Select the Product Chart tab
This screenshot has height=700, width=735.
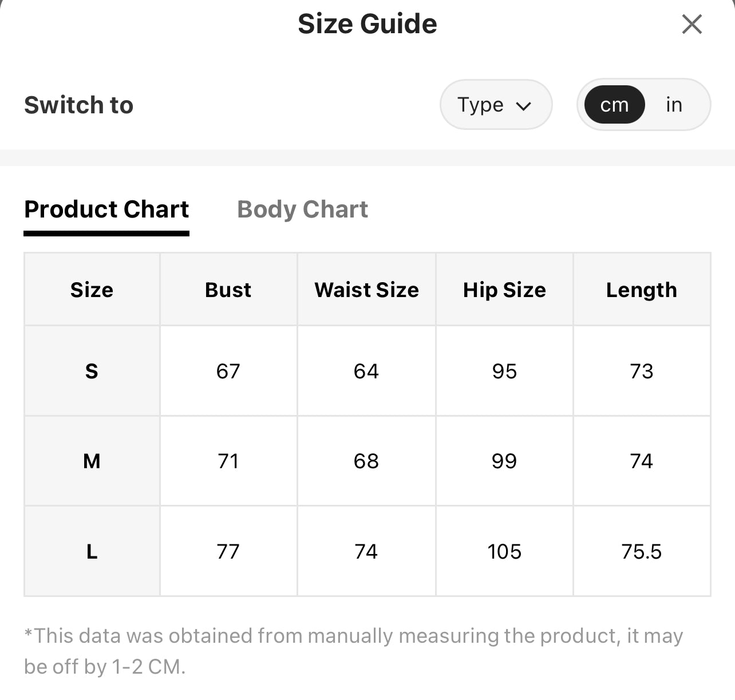tap(106, 209)
